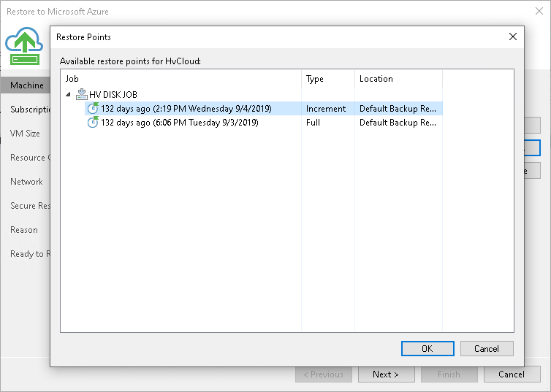Close the Restore to Microsoft Azure window
Viewport: 551px width, 392px height.
[539, 11]
